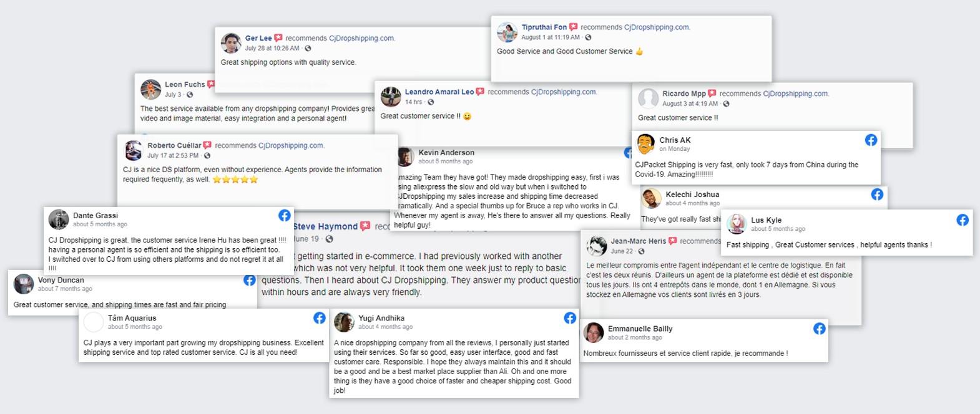The width and height of the screenshot is (980, 414).
Task: Click recommend badge beside Ricardo Mpp
Action: 712,94
